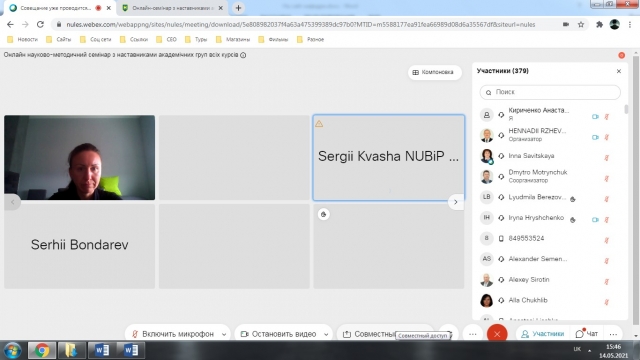
Task: Click the raised hand icon next to Lyudmila Berezov
Action: [573, 199]
